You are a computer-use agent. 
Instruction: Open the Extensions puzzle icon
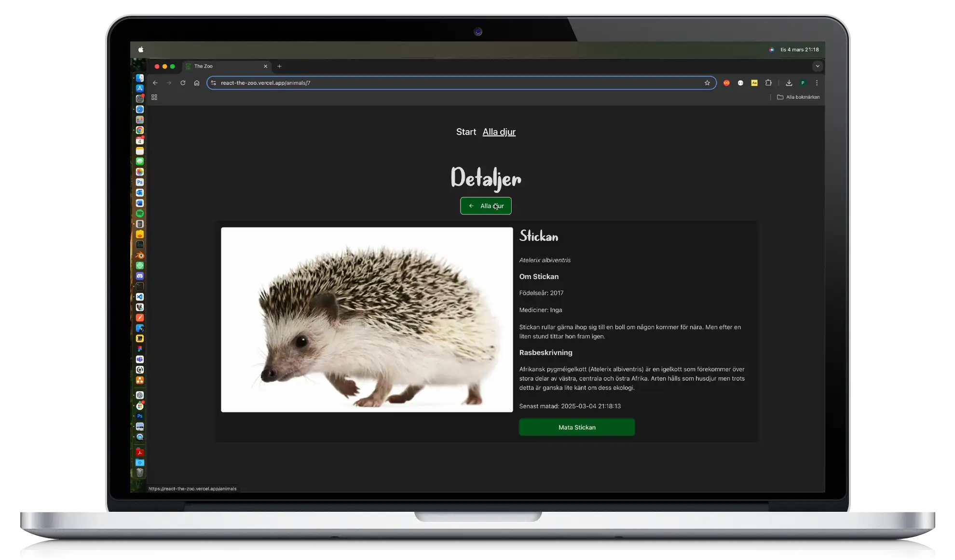pos(768,83)
